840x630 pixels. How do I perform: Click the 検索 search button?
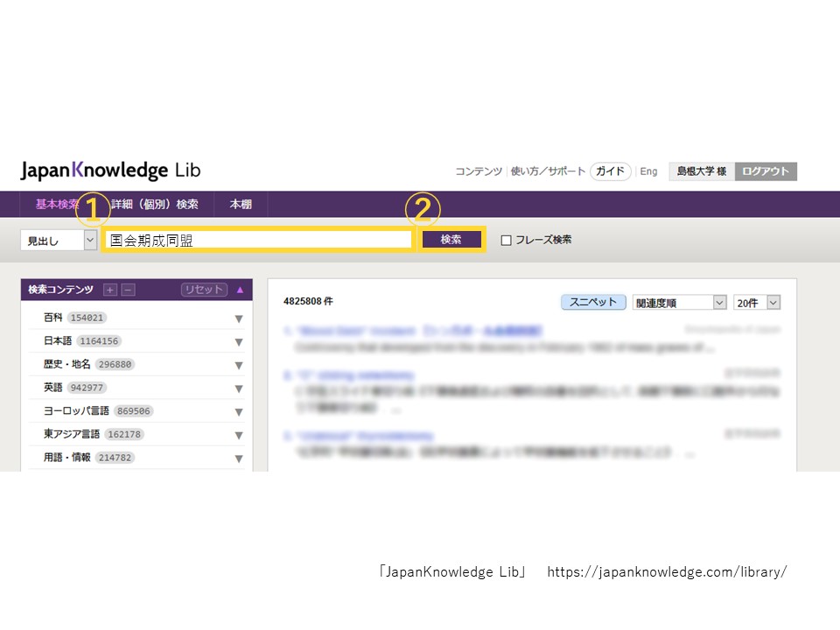click(451, 240)
